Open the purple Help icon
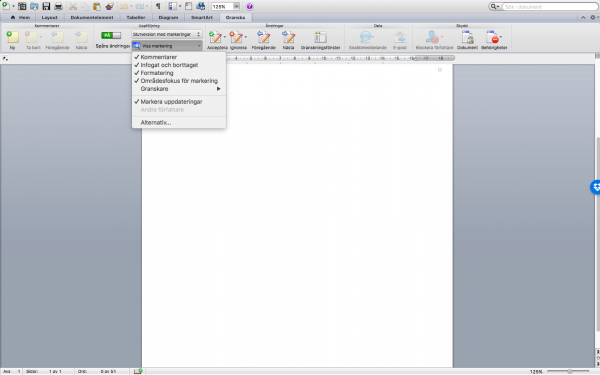Image resolution: width=600 pixels, height=375 pixels. pos(249,6)
